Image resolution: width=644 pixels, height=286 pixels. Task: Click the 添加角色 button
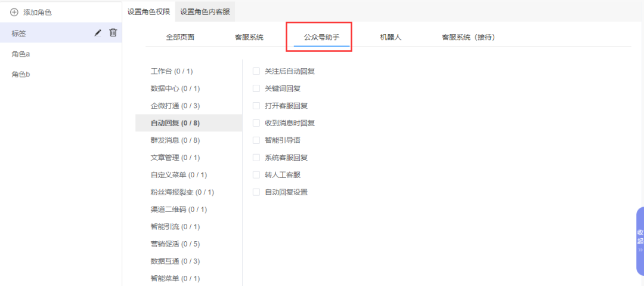tap(31, 13)
